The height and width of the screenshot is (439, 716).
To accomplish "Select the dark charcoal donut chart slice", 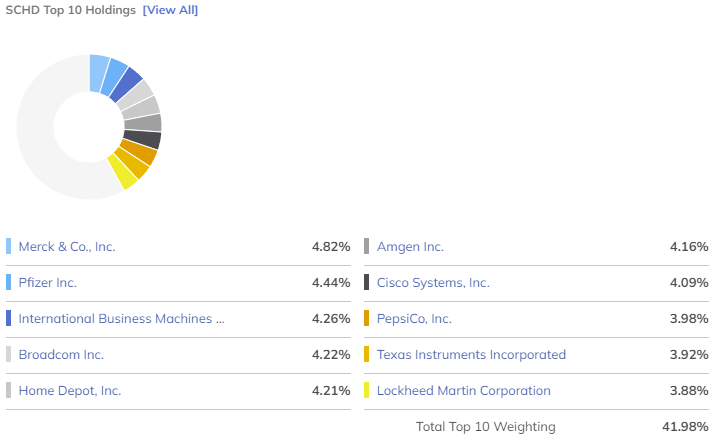I will click(142, 139).
